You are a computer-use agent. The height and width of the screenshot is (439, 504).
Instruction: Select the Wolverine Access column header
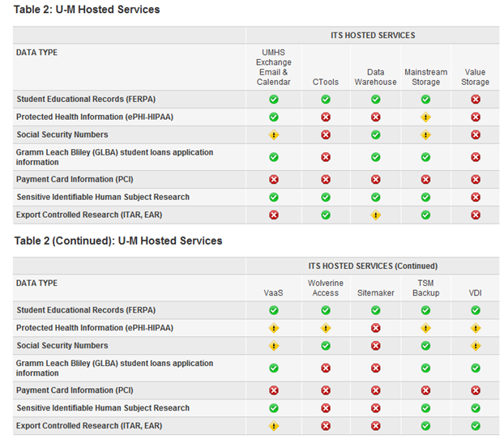(x=326, y=288)
